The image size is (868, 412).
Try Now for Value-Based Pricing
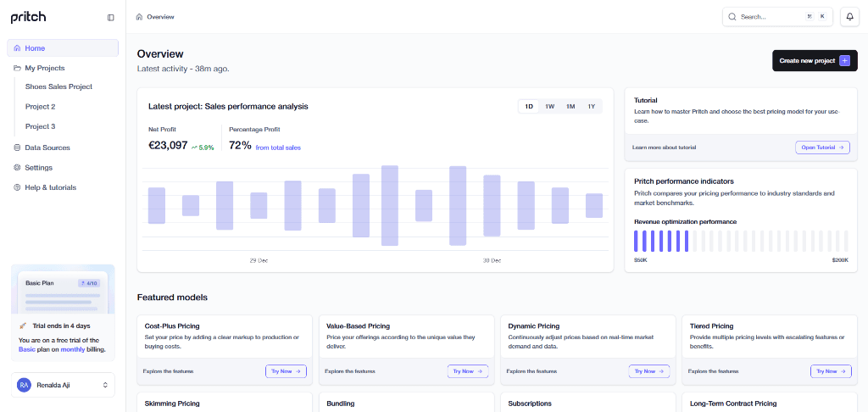click(x=468, y=371)
